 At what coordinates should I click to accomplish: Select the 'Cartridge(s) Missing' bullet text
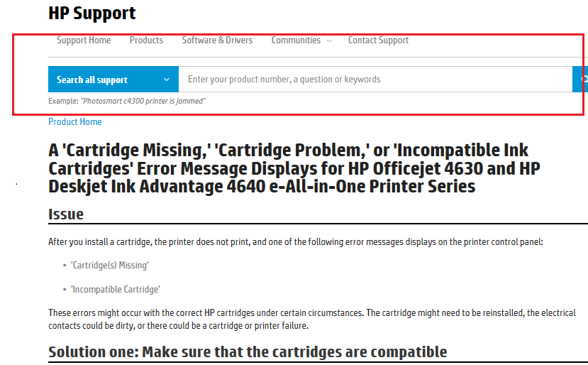[x=109, y=265]
